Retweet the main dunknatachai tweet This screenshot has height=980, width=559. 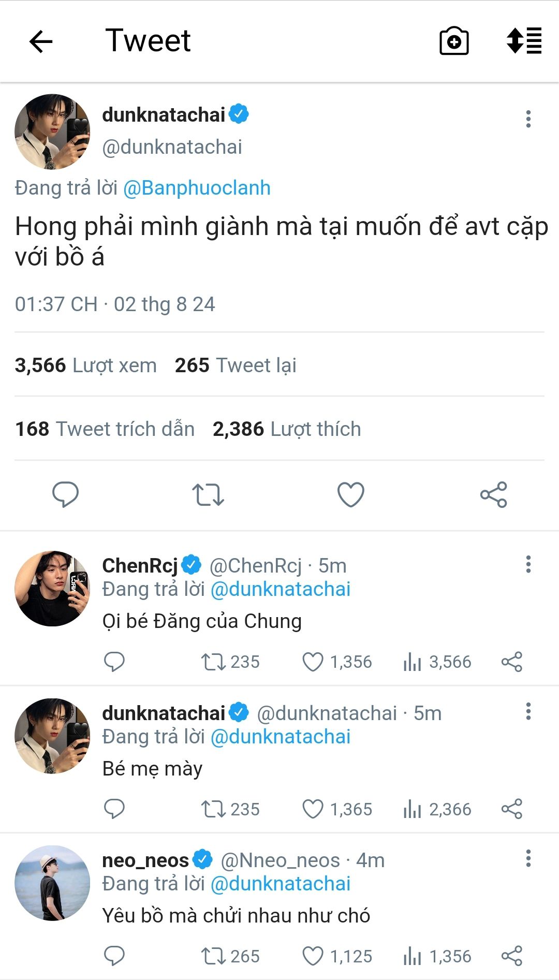(208, 494)
